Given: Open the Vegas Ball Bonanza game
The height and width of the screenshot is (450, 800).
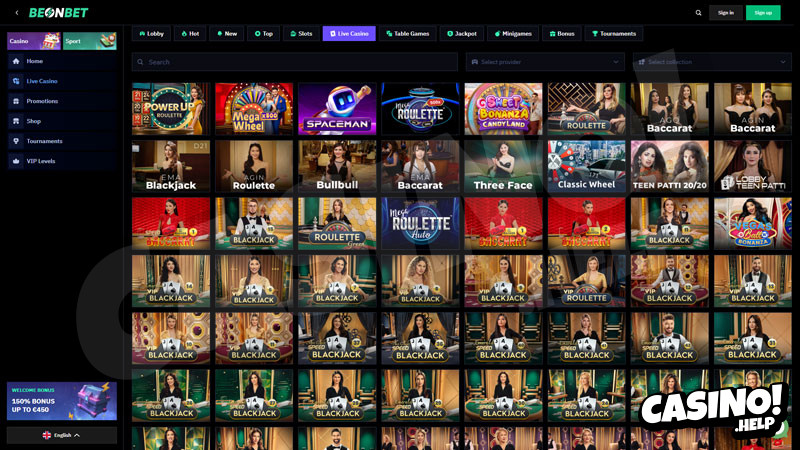Looking at the screenshot, I should [753, 223].
